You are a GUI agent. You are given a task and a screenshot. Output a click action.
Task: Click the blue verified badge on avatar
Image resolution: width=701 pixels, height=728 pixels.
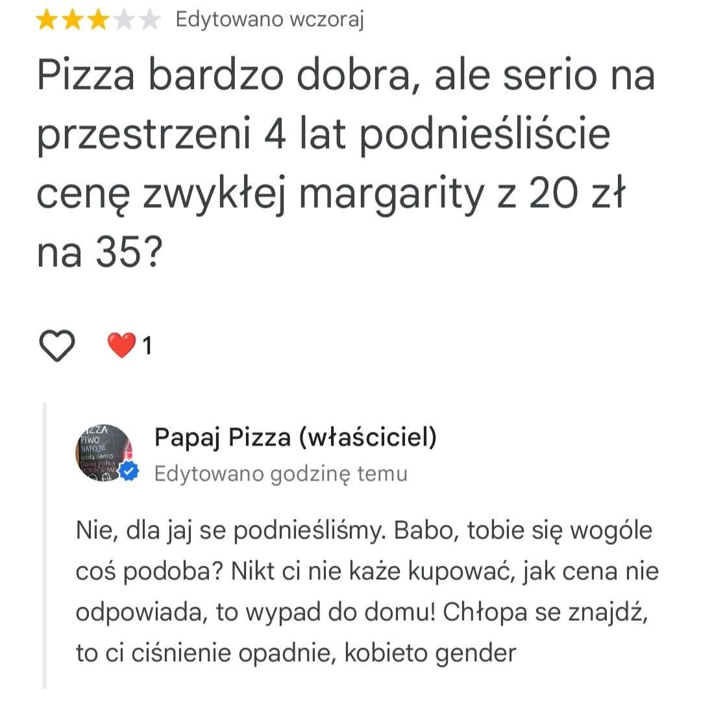point(130,473)
